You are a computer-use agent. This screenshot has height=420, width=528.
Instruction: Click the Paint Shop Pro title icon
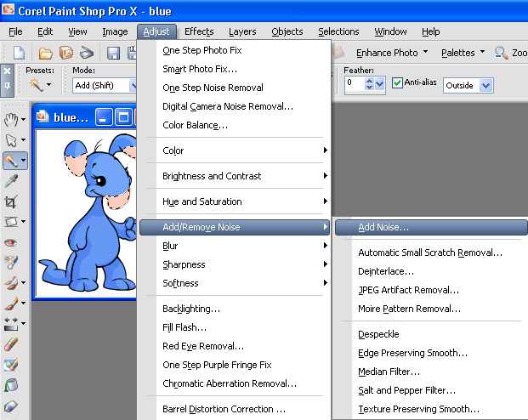8,9
